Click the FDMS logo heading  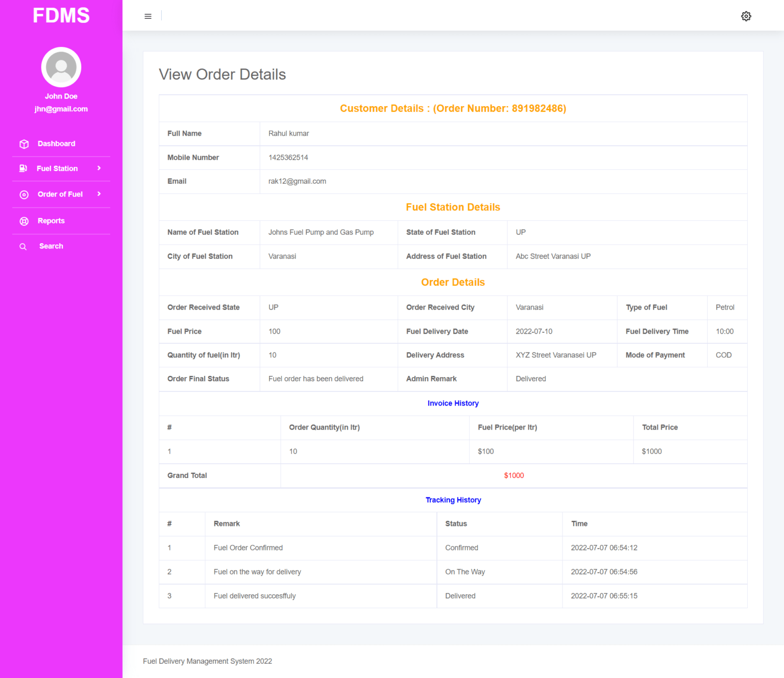(61, 15)
